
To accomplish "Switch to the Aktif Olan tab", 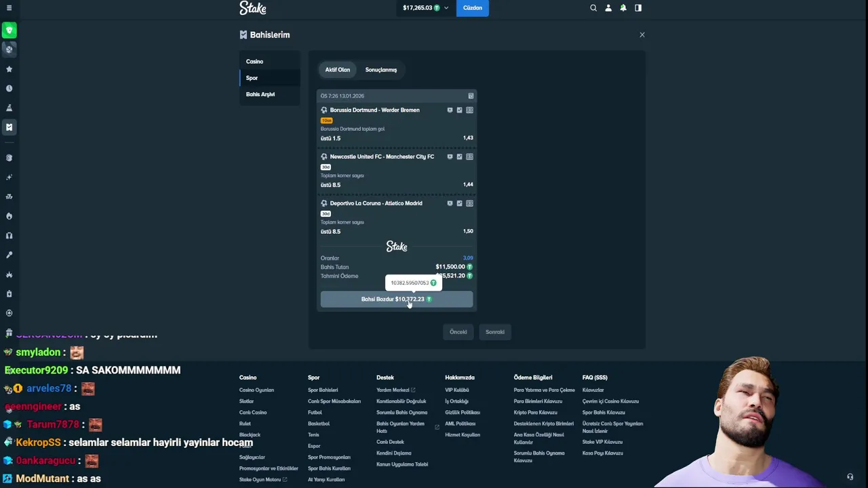I will pyautogui.click(x=337, y=70).
